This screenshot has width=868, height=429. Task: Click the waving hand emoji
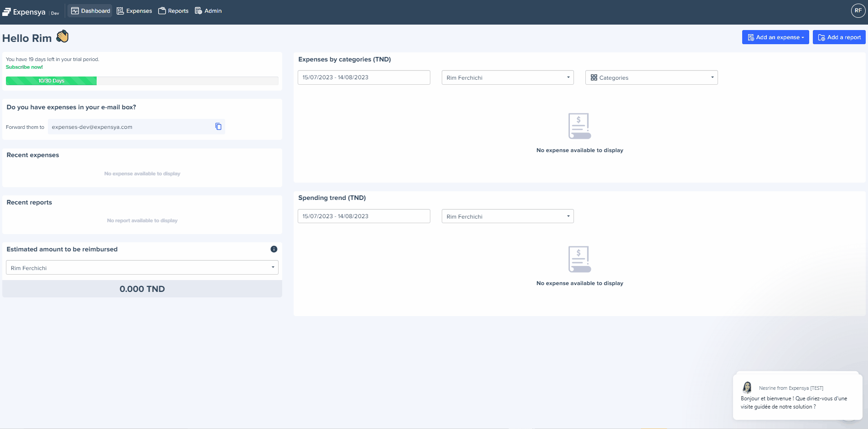tap(62, 36)
